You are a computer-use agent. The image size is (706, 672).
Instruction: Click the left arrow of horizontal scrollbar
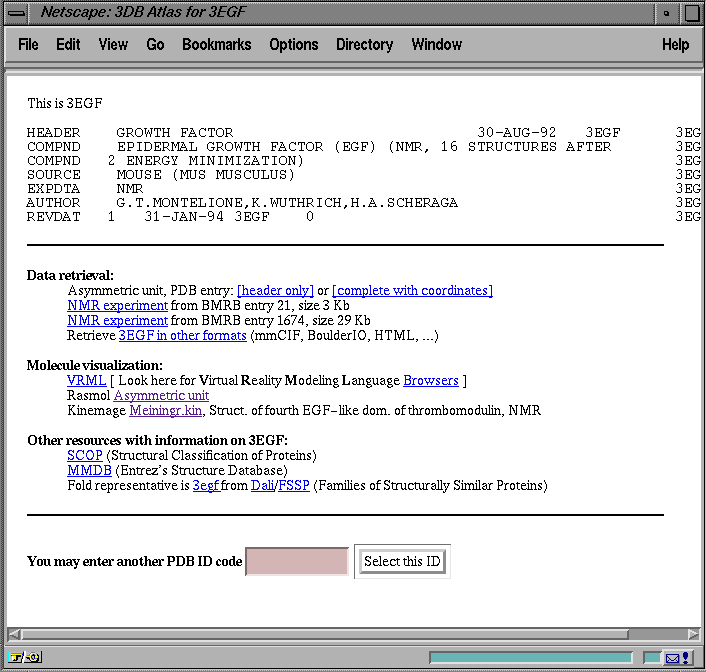click(14, 634)
